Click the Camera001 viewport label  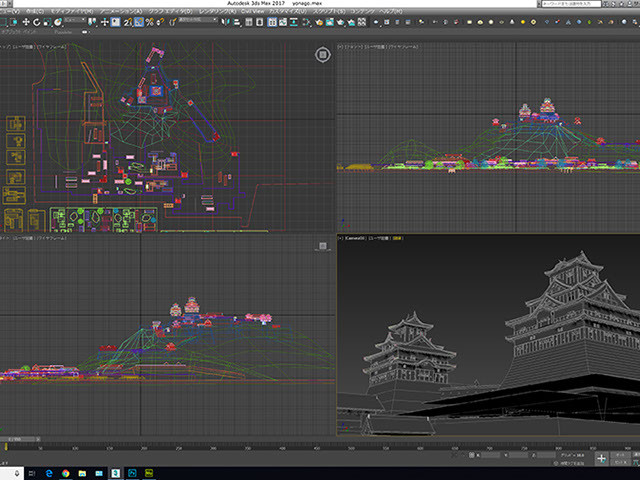(355, 239)
